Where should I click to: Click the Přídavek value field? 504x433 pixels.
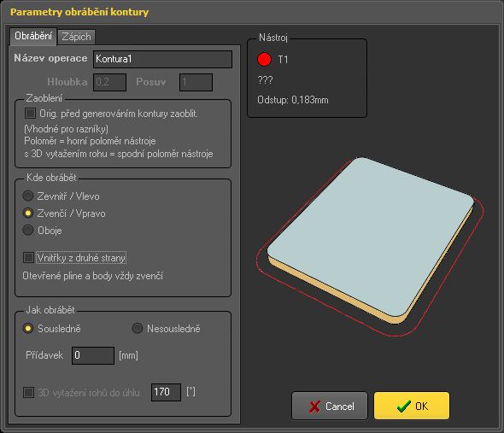tap(93, 355)
